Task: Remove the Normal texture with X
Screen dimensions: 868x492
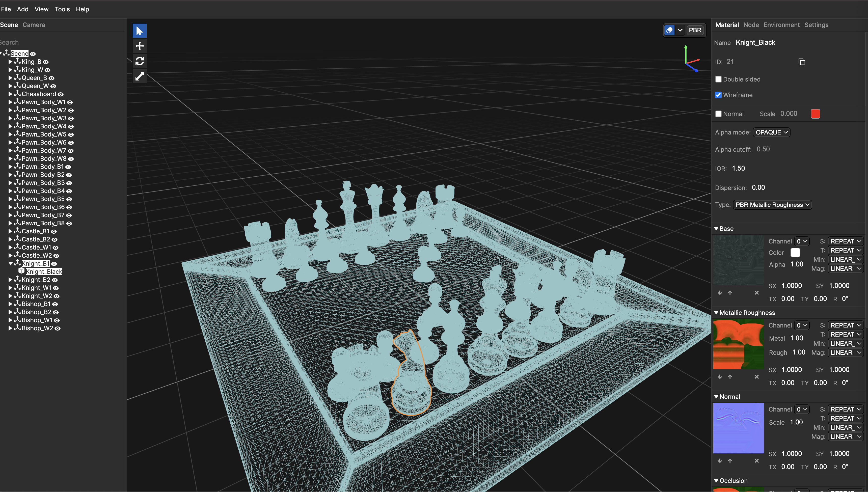Action: pyautogui.click(x=756, y=461)
